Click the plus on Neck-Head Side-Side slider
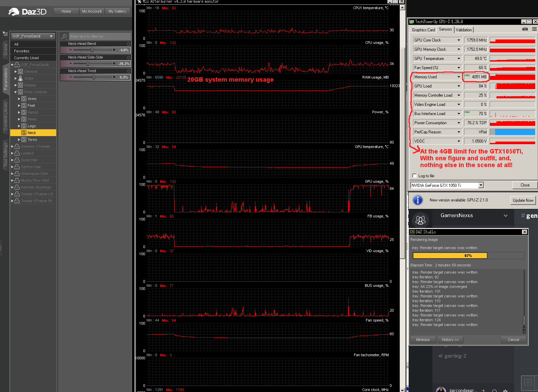Screen dimensions: 538x392 [x=114, y=63]
